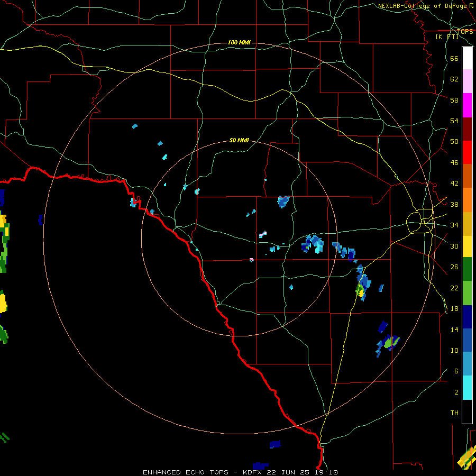Choose the navy blue legend swatch
The width and height of the screenshot is (476, 476).
(x=467, y=317)
